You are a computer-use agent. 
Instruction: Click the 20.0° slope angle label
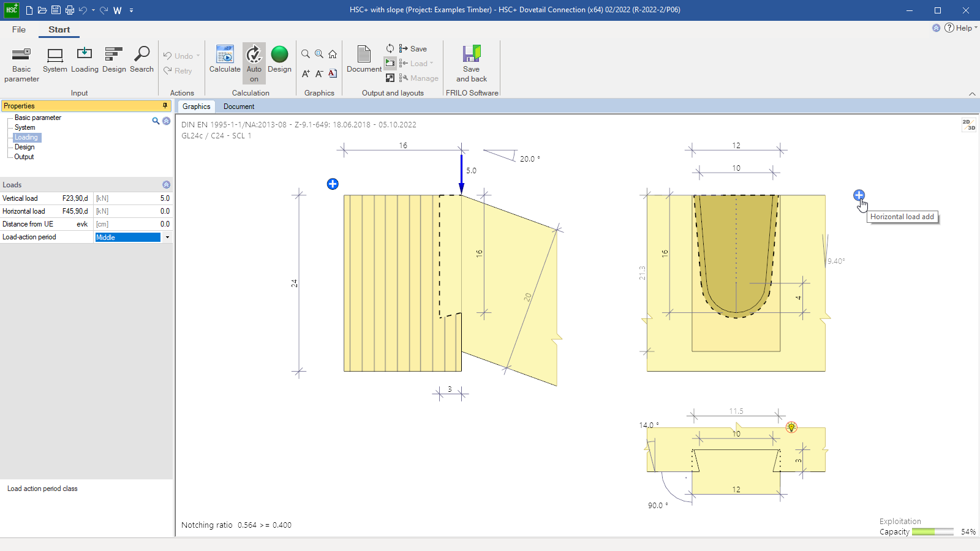pos(530,159)
